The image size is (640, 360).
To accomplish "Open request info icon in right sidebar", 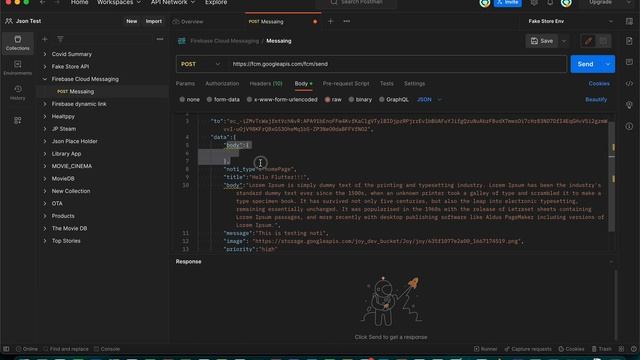I will click(x=629, y=126).
